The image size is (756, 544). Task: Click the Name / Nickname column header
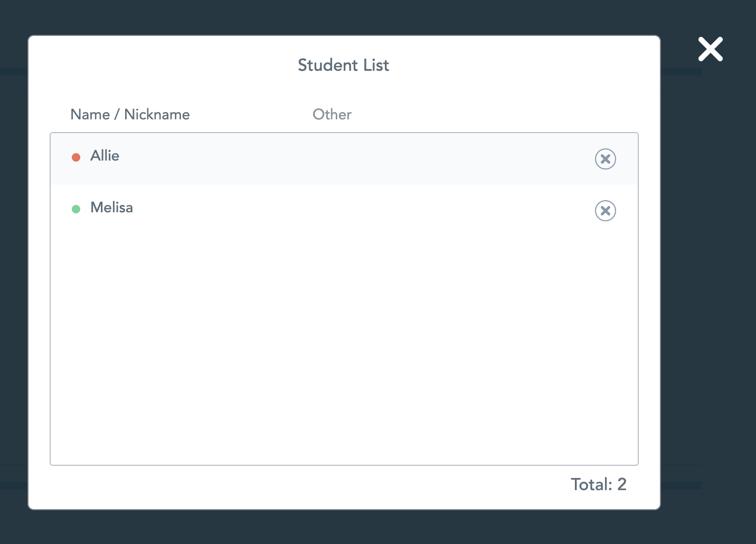click(130, 115)
